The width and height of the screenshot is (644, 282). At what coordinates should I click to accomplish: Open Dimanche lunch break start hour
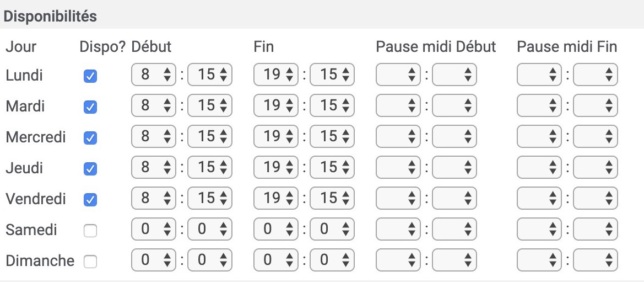[398, 260]
